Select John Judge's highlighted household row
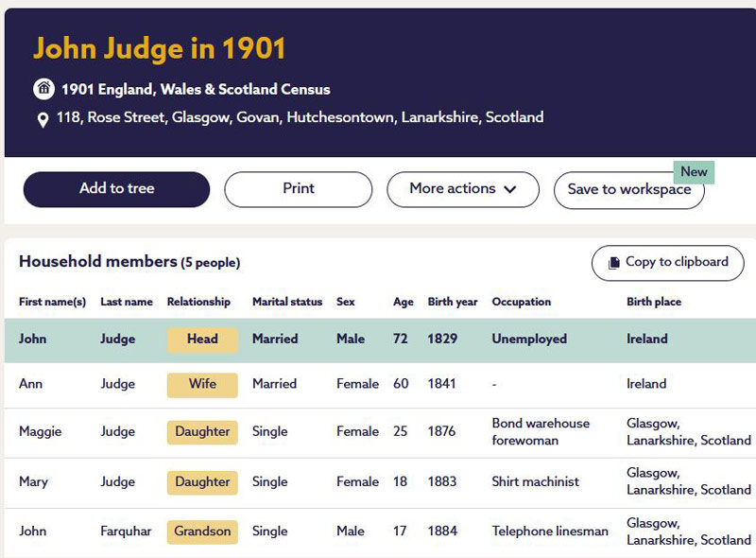 378,339
